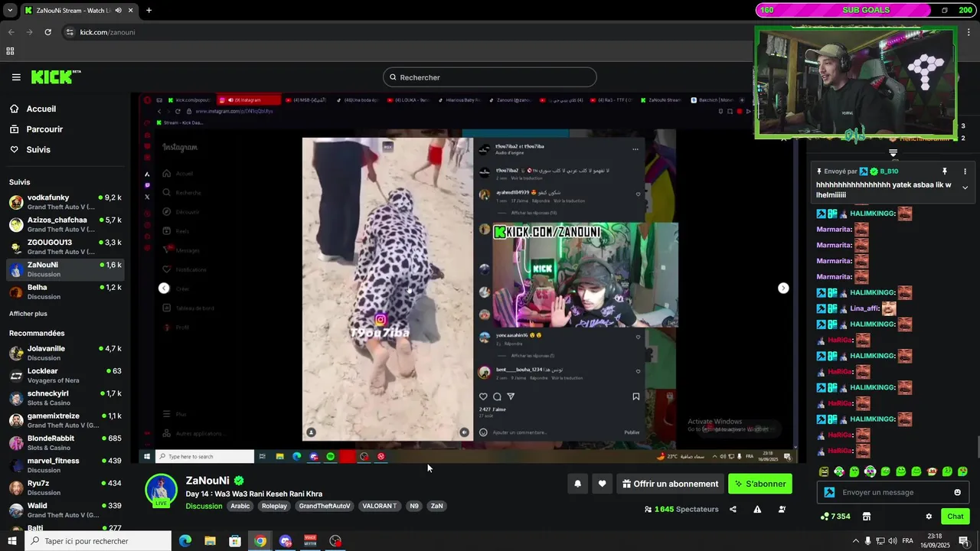Image resolution: width=980 pixels, height=551 pixels.
Task: Open Microsoft Store from taskbar
Action: [235, 541]
